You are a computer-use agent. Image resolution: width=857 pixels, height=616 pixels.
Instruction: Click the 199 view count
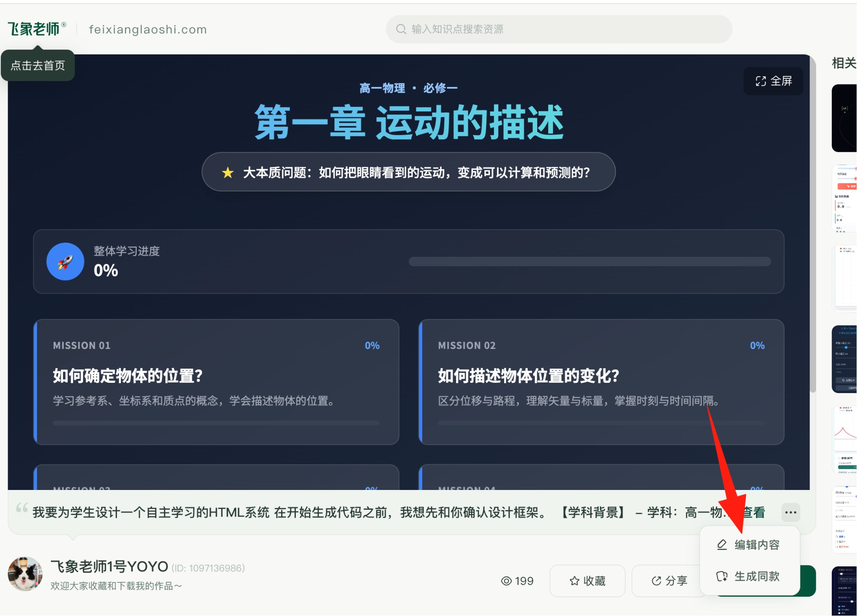tap(524, 581)
